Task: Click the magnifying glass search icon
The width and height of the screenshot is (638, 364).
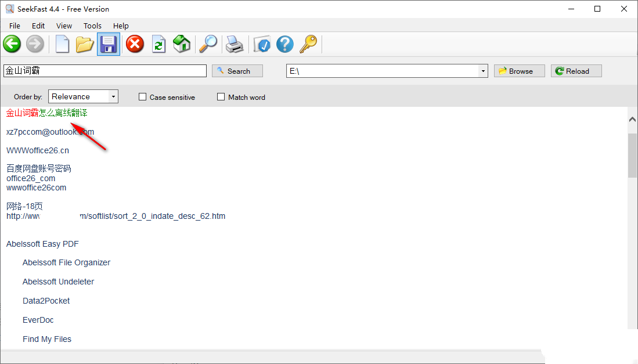Action: (208, 44)
